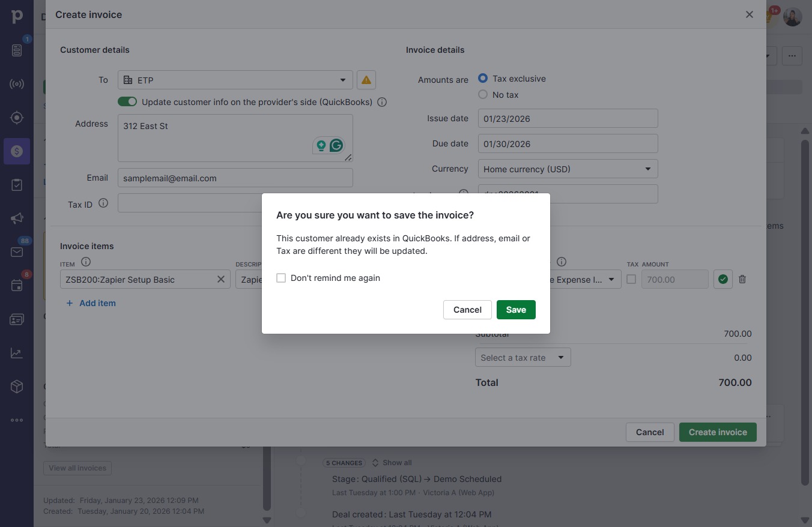This screenshot has width=812, height=527.
Task: Open the Leads inbox sidebar icon
Action: [x=17, y=50]
